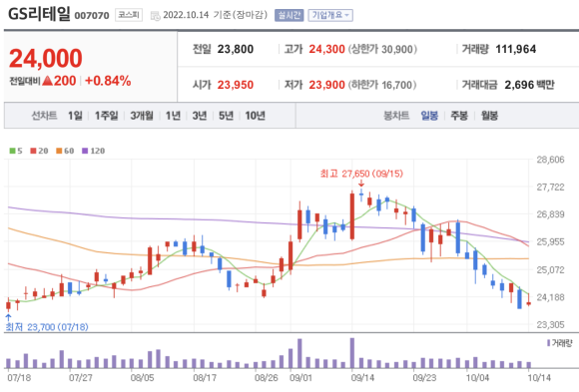This screenshot has width=579, height=392.
Task: Click the red up-triangle change indicator
Action: pos(48,81)
